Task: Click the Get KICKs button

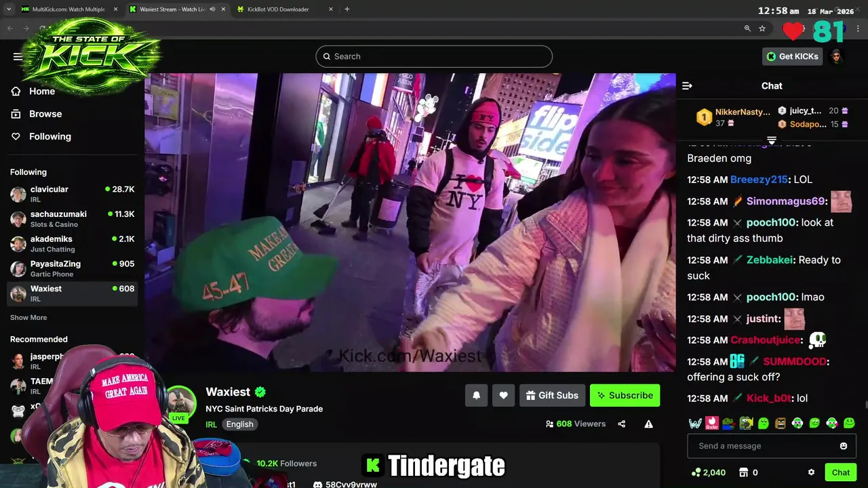Action: pyautogui.click(x=792, y=56)
